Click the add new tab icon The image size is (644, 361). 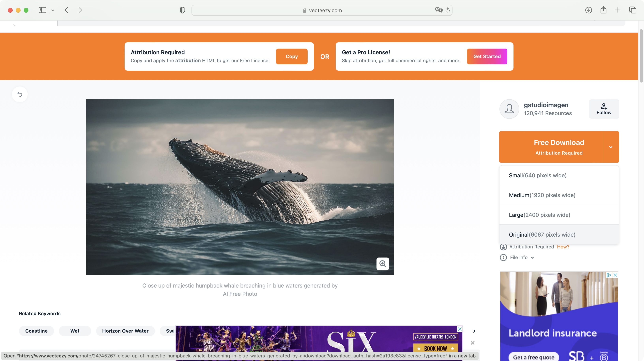pyautogui.click(x=618, y=10)
